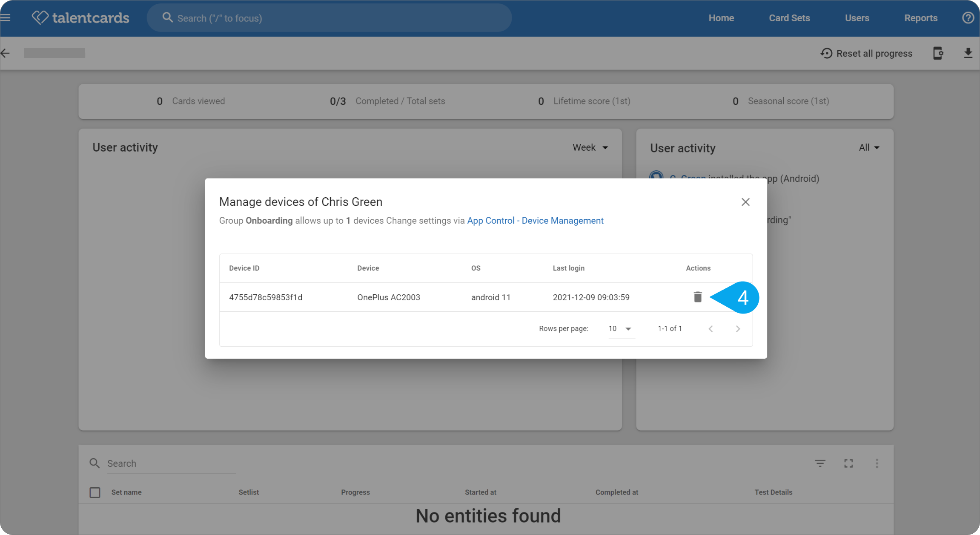Open the All filter dropdown in User activity
This screenshot has width=980, height=535.
[869, 147]
